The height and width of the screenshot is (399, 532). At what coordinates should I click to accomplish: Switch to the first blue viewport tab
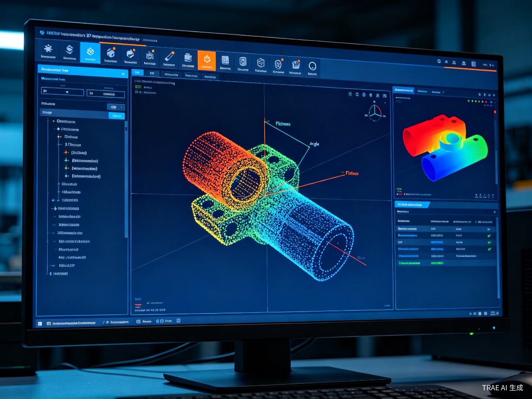pos(136,73)
